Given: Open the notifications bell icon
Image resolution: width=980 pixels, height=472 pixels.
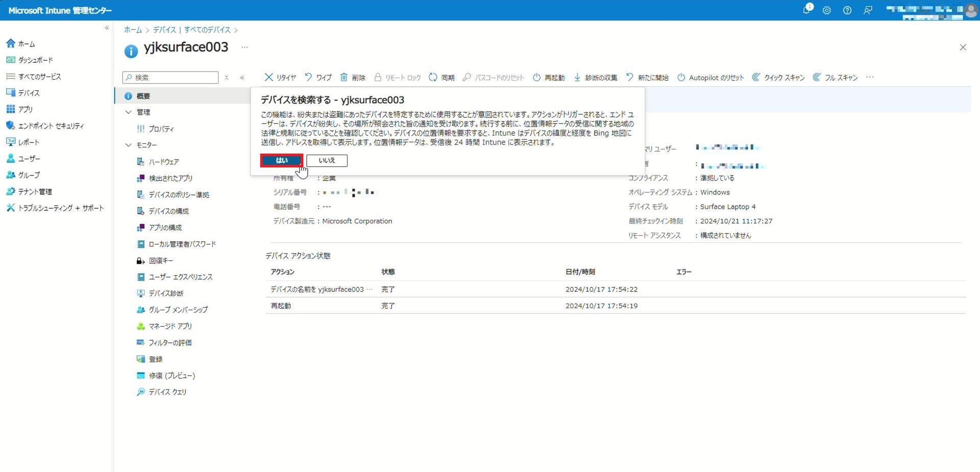Looking at the screenshot, I should [806, 10].
